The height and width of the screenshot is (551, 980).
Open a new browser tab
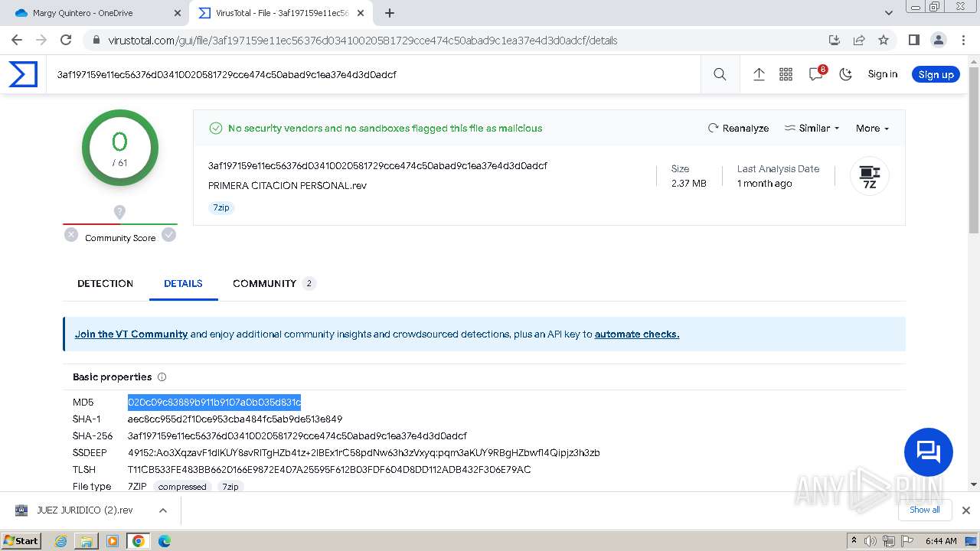pyautogui.click(x=390, y=13)
